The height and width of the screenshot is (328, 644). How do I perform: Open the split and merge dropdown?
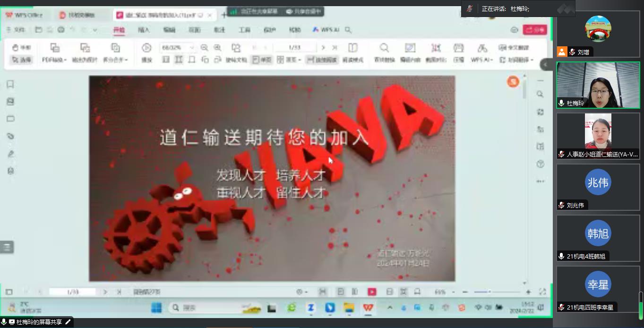tap(115, 60)
